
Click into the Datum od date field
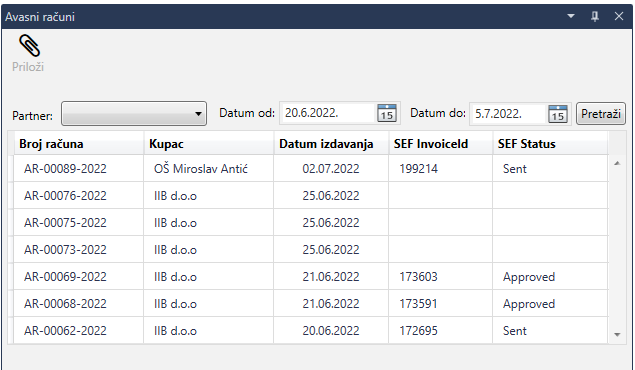tap(328, 113)
